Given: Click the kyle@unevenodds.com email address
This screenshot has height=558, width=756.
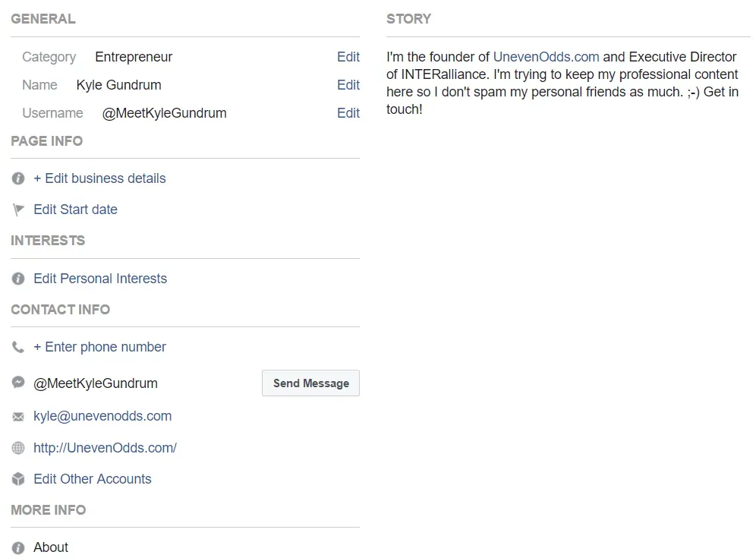Looking at the screenshot, I should point(102,416).
